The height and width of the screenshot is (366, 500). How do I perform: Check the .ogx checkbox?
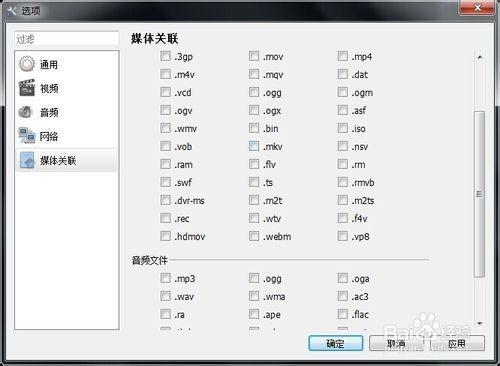click(x=254, y=110)
